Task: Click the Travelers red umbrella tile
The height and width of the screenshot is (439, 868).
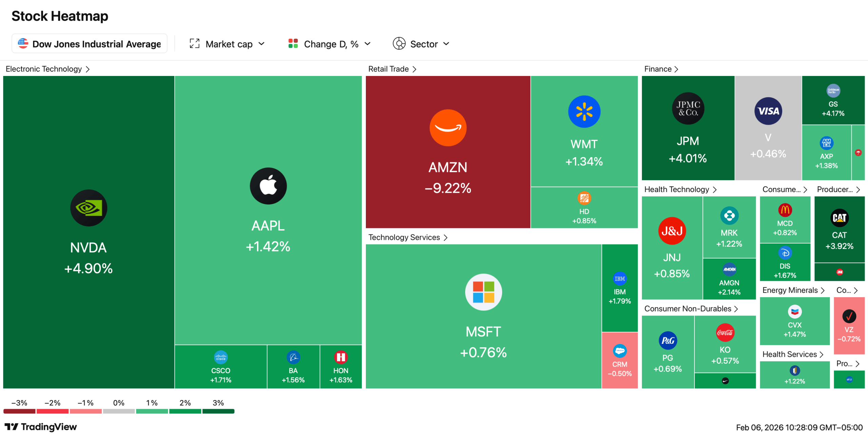Action: click(858, 152)
